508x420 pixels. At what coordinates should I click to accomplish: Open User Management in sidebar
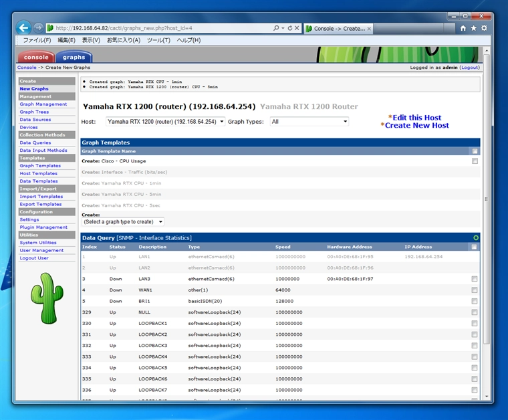point(41,250)
